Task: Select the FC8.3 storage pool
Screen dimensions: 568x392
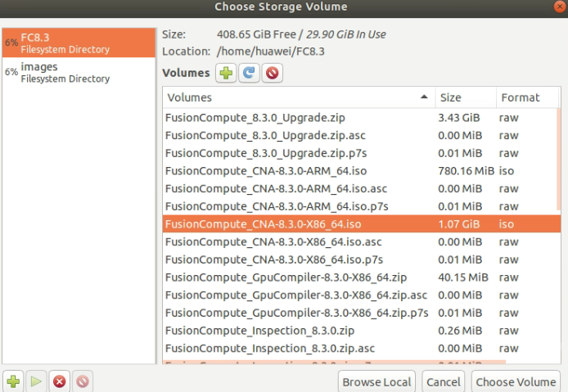Action: point(79,43)
